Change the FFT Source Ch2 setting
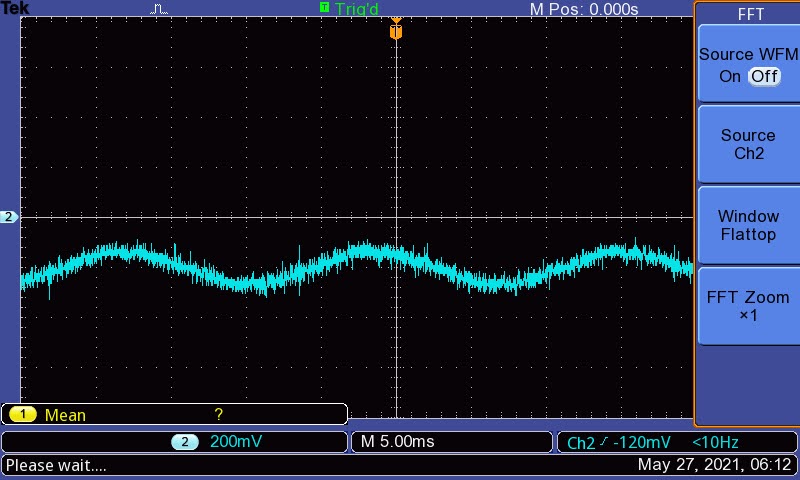Screen dimensions: 800x480 click(747, 144)
